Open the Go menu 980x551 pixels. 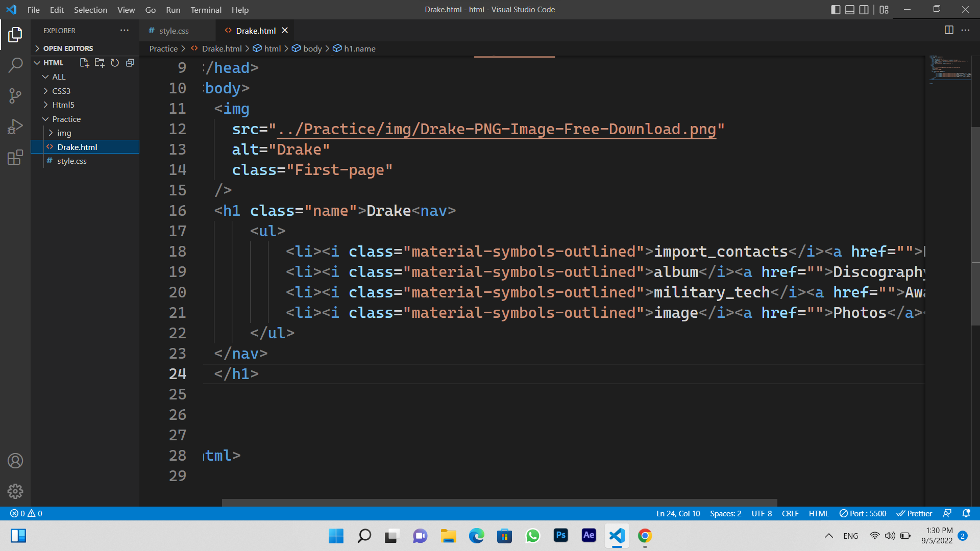[x=151, y=10]
